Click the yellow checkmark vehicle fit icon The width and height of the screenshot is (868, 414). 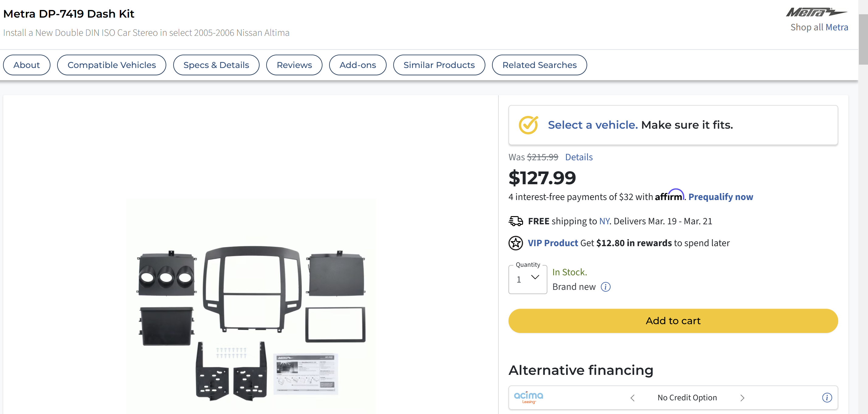[528, 125]
